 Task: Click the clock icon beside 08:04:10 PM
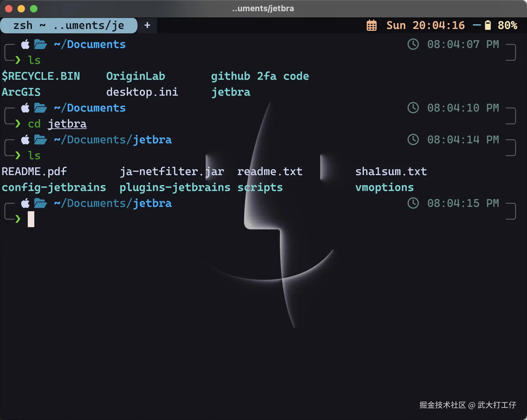pyautogui.click(x=413, y=108)
